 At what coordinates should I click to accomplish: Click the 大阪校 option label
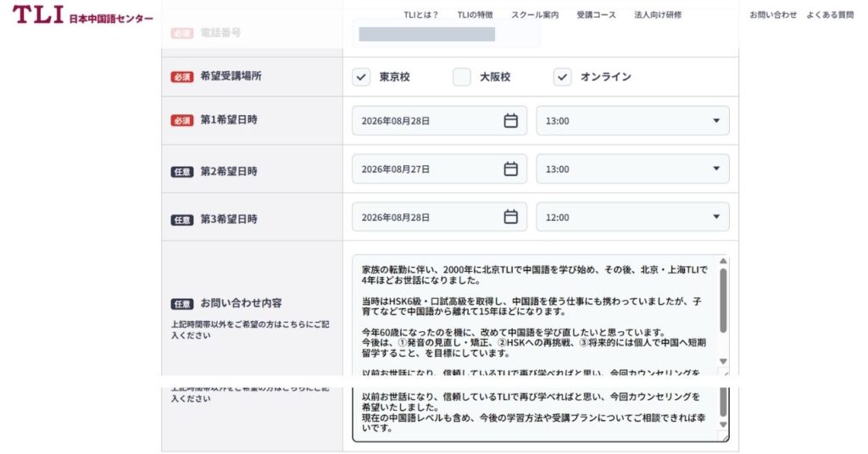(495, 77)
